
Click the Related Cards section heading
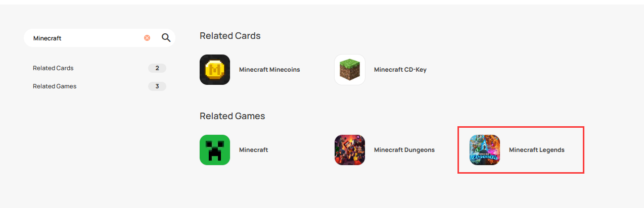[x=230, y=36]
